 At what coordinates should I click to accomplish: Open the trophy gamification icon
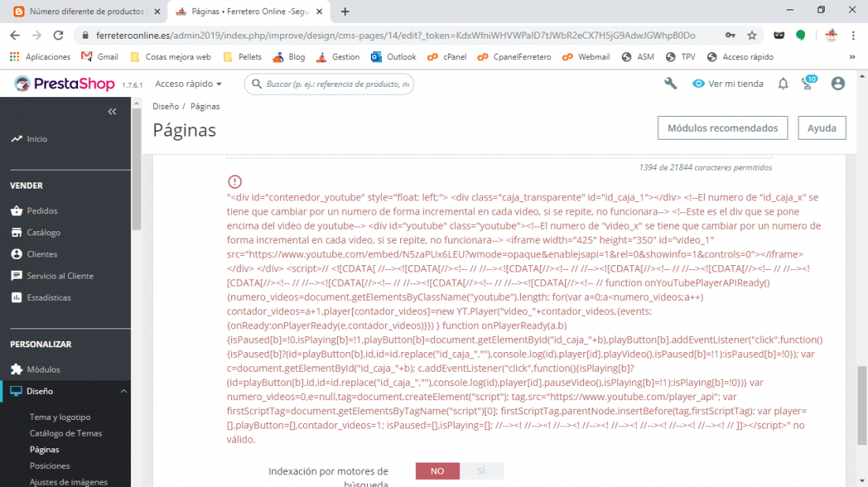808,84
